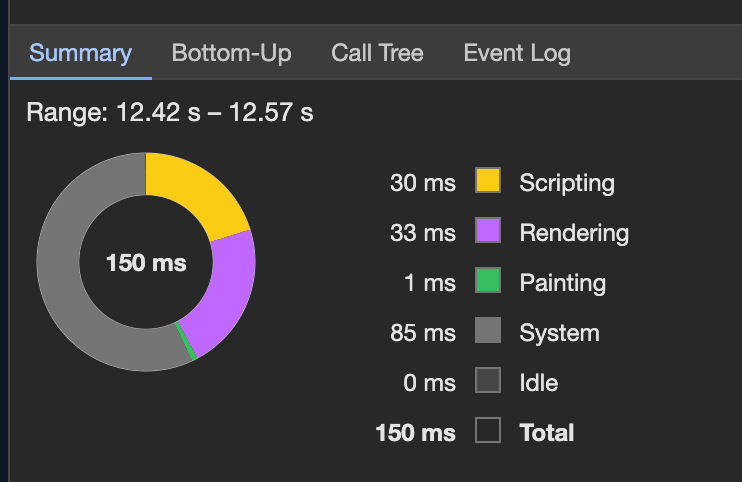Click the 85 ms System value

pos(422,333)
